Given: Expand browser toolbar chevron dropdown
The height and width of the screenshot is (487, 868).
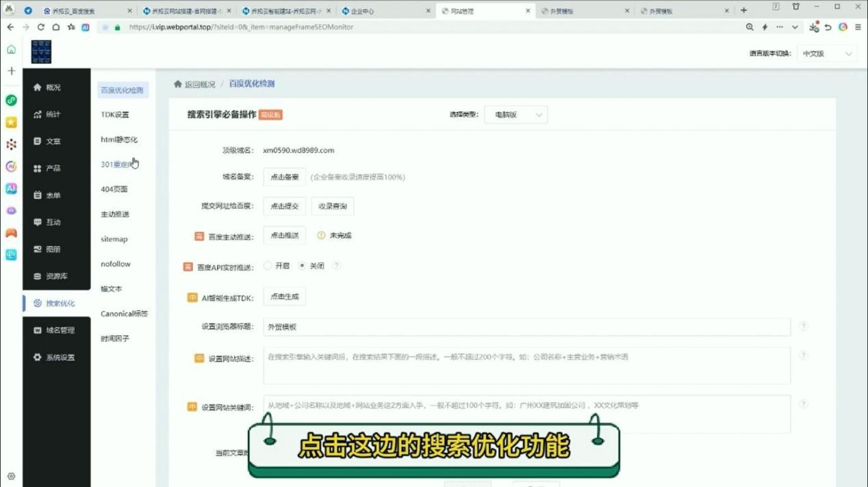Looking at the screenshot, I should pyautogui.click(x=795, y=27).
